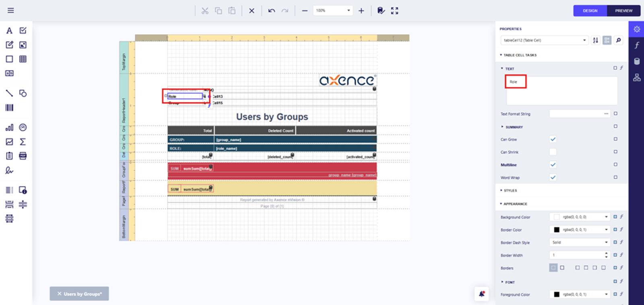Toggle full screen mode
644x305 pixels.
click(x=394, y=11)
